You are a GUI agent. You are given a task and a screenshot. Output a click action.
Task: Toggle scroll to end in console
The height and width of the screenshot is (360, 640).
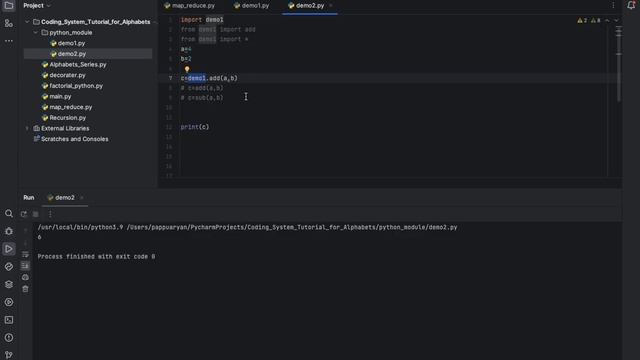[x=25, y=266]
